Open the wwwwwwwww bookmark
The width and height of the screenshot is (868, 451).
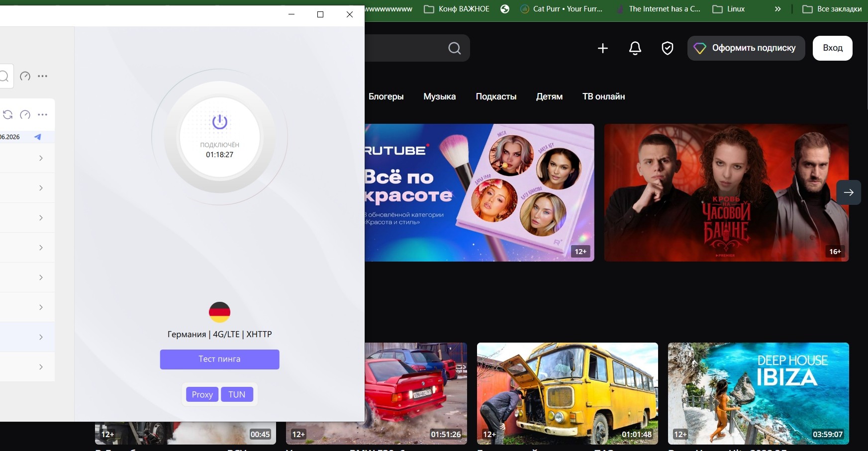click(x=389, y=9)
